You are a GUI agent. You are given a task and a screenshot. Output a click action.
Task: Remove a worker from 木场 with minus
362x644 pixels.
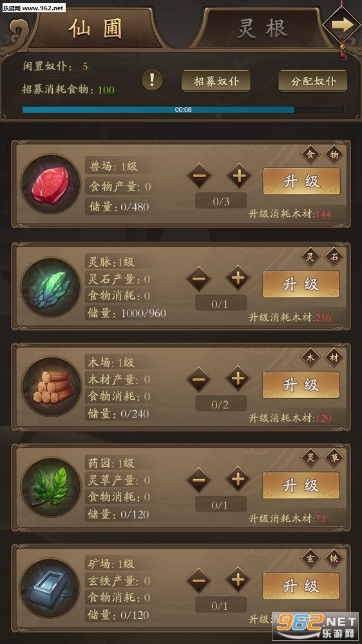pos(199,378)
